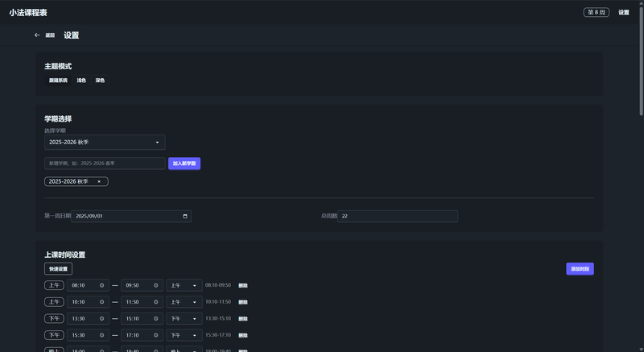Screen dimensions: 644x352
Task: Switch theme to 深色 mode
Action: 100,81
